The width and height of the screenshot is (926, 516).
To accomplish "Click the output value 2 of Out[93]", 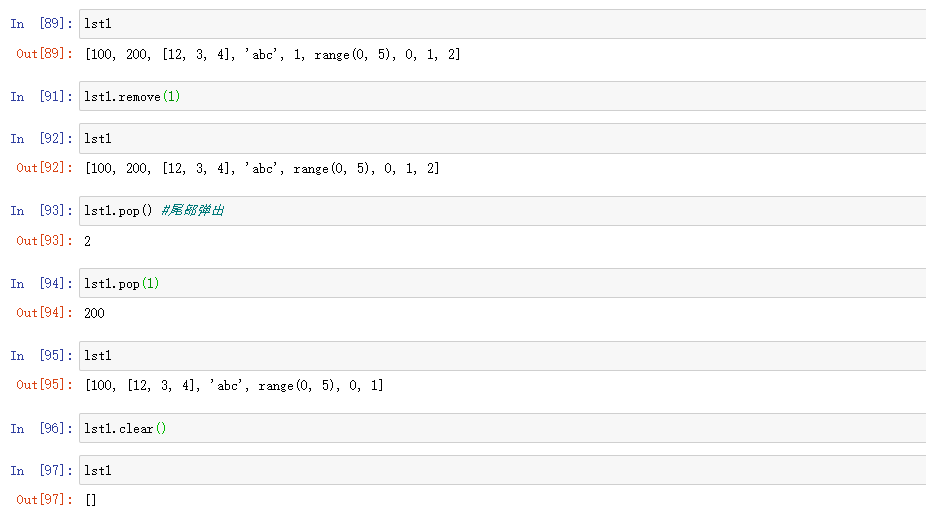I will pos(88,241).
